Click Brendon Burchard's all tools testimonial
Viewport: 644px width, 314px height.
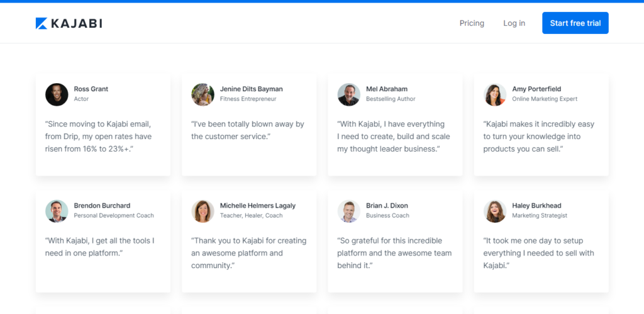pyautogui.click(x=99, y=247)
